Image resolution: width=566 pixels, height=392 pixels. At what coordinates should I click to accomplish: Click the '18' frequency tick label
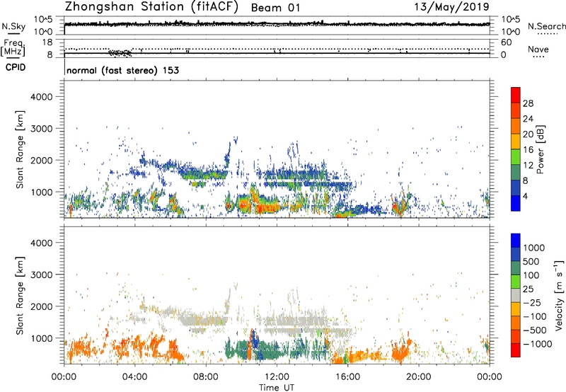[47, 42]
